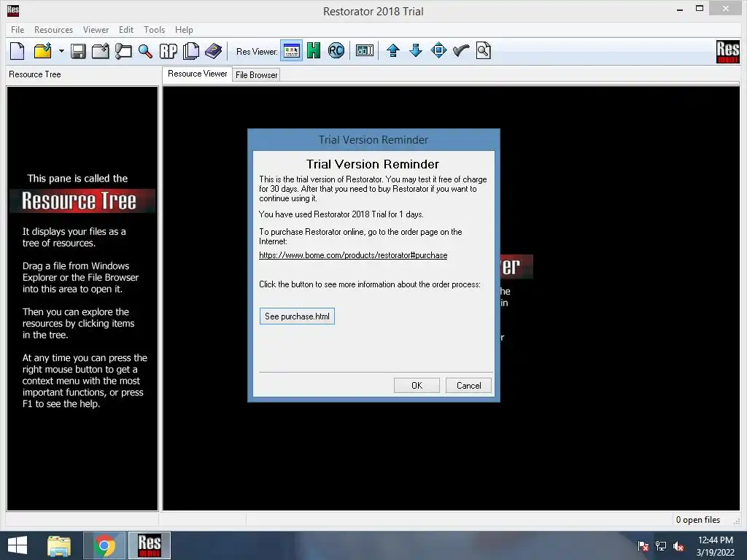Create a new resource file
The image size is (747, 560).
tap(18, 51)
